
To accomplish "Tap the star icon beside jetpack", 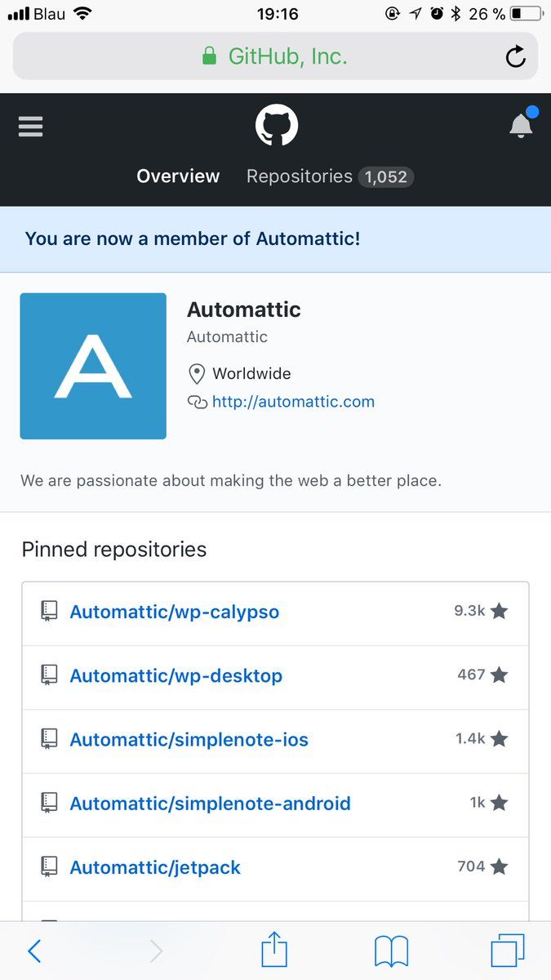I will tap(499, 866).
